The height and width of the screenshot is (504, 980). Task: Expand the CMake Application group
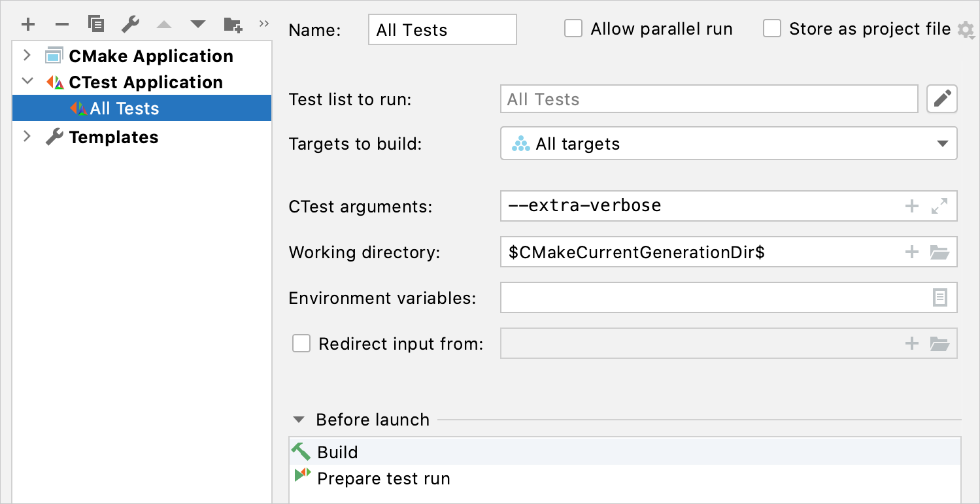click(27, 56)
